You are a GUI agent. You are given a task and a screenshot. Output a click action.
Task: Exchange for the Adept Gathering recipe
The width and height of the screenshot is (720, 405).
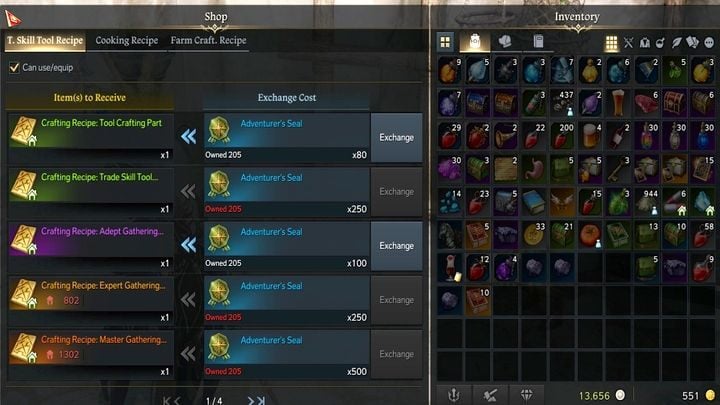tap(396, 246)
